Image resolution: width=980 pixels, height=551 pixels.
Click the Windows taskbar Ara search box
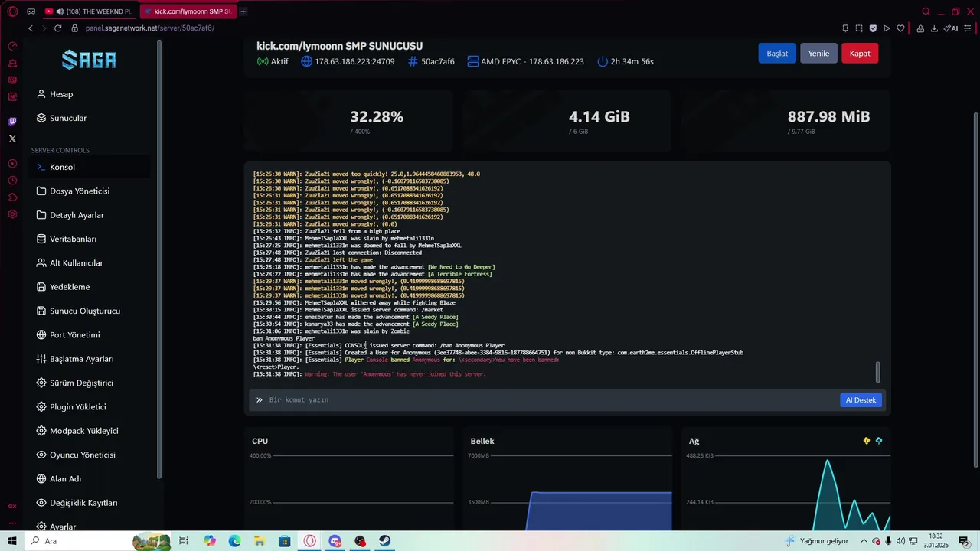[97, 541]
